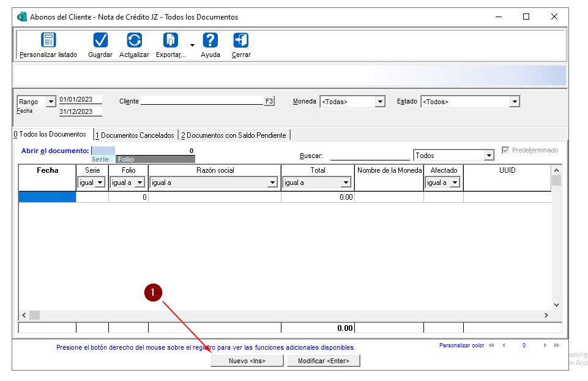588x381 pixels.
Task: Click the F3 client lookup button
Action: click(x=269, y=101)
